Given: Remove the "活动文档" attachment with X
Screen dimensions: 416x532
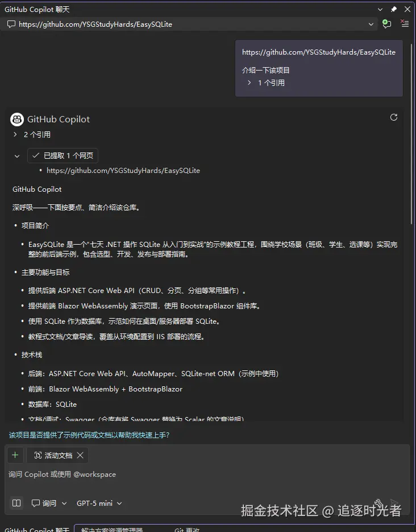Looking at the screenshot, I should pyautogui.click(x=80, y=455).
